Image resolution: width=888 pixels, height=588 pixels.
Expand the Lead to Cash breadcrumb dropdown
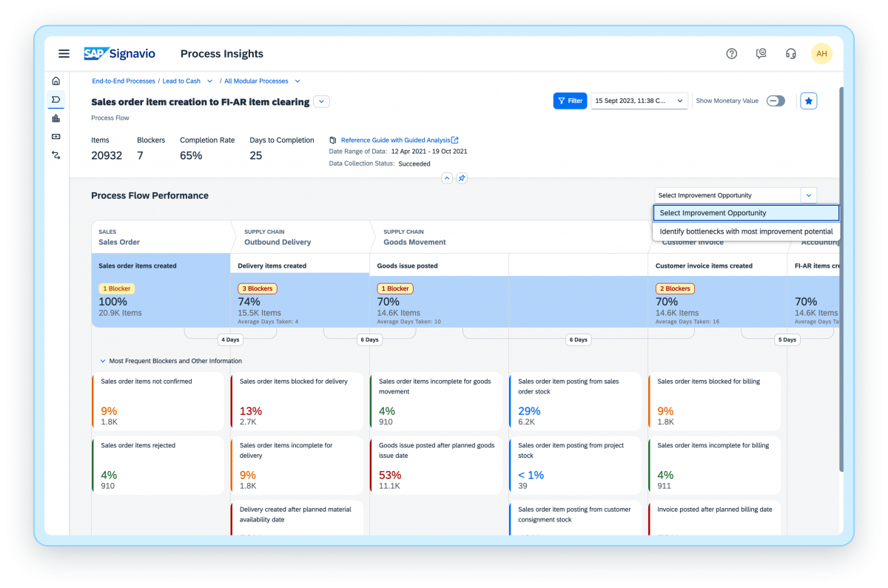(x=209, y=81)
